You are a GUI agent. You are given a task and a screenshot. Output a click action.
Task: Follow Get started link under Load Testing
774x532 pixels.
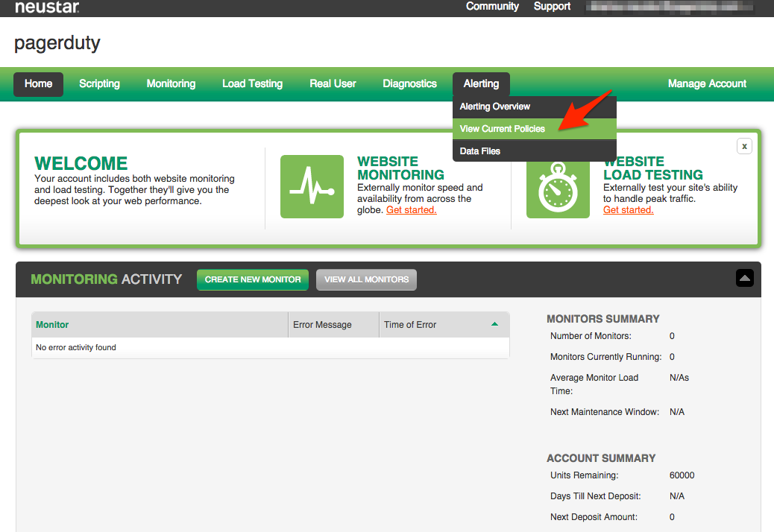[628, 210]
